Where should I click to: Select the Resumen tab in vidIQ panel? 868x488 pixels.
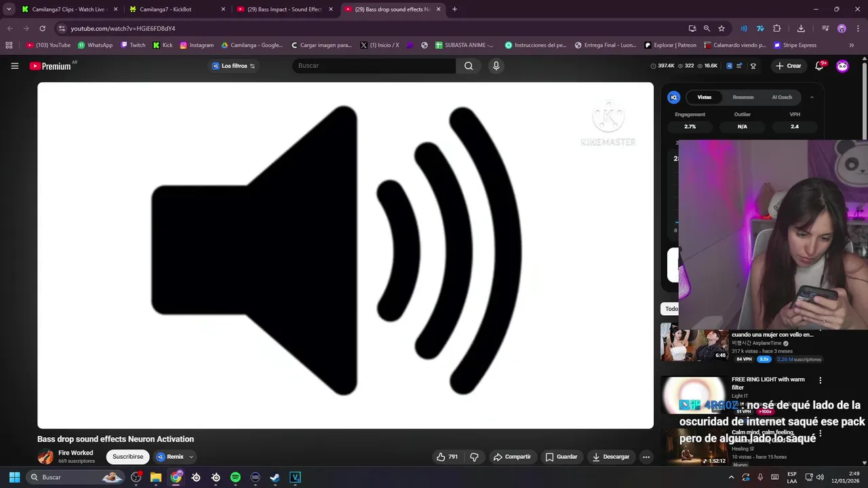[743, 97]
